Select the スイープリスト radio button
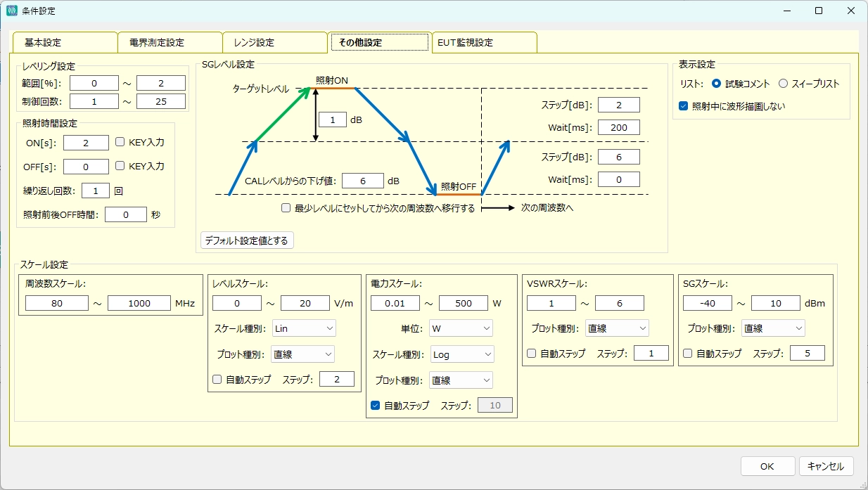This screenshot has width=868, height=490. click(784, 84)
